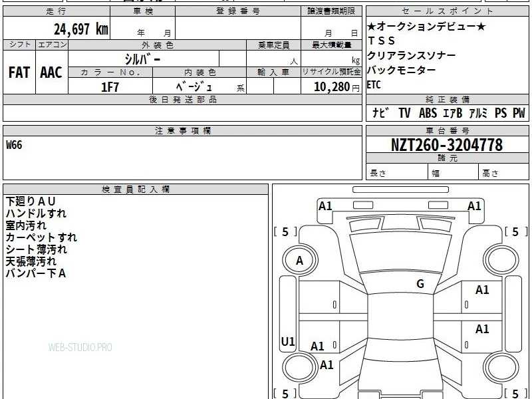Click the ABS equipment entry
This screenshot has height=399, width=532.
pyautogui.click(x=428, y=113)
